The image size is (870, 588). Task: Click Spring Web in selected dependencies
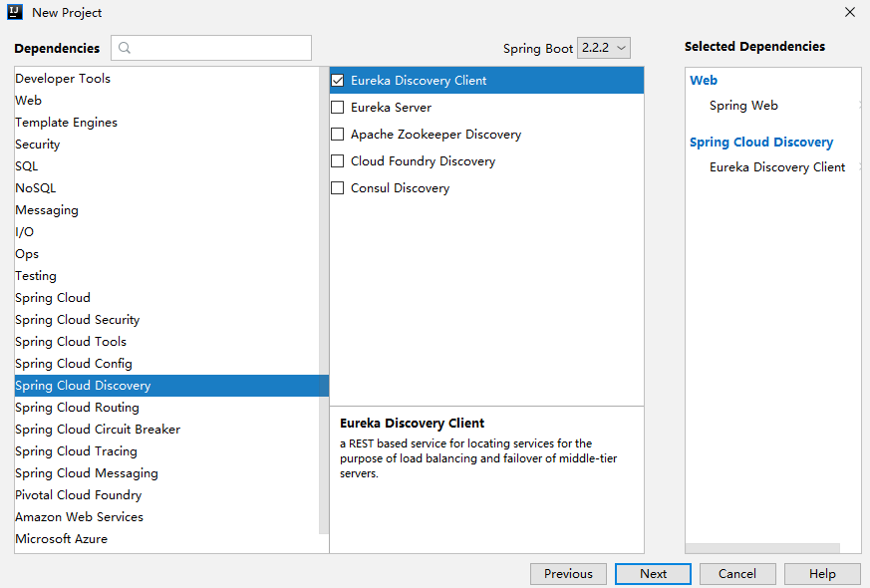tap(743, 106)
